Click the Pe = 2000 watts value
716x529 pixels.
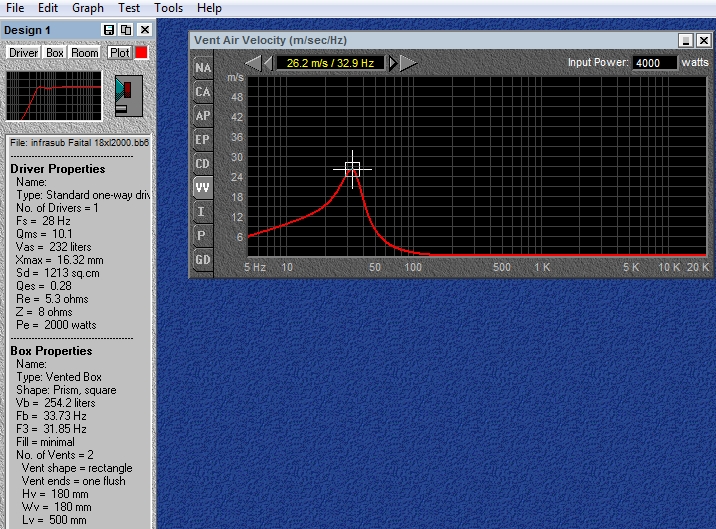[x=56, y=325]
